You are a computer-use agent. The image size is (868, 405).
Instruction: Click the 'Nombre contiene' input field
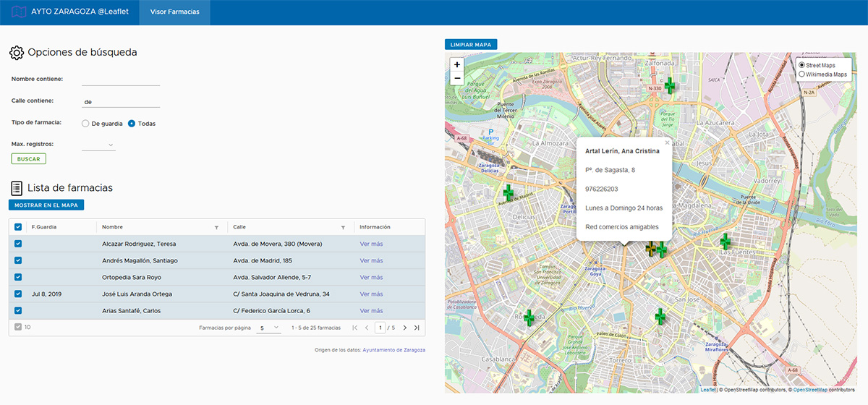coord(121,79)
